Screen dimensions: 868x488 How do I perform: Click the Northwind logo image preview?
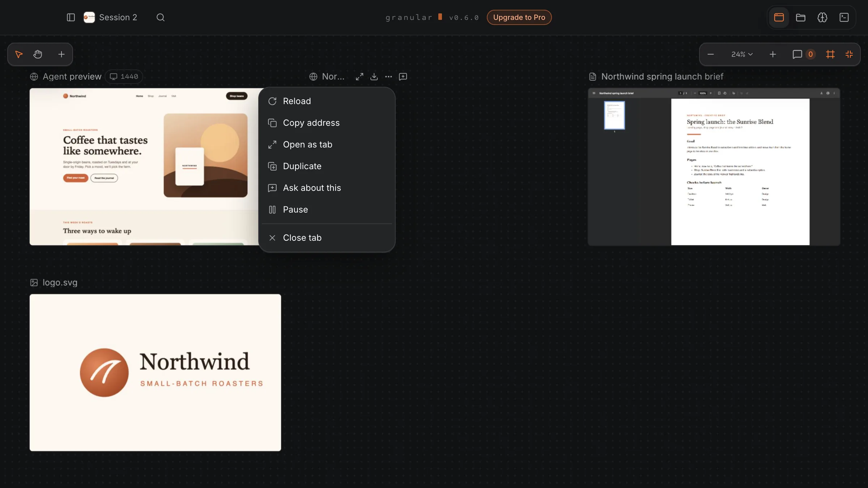155,373
